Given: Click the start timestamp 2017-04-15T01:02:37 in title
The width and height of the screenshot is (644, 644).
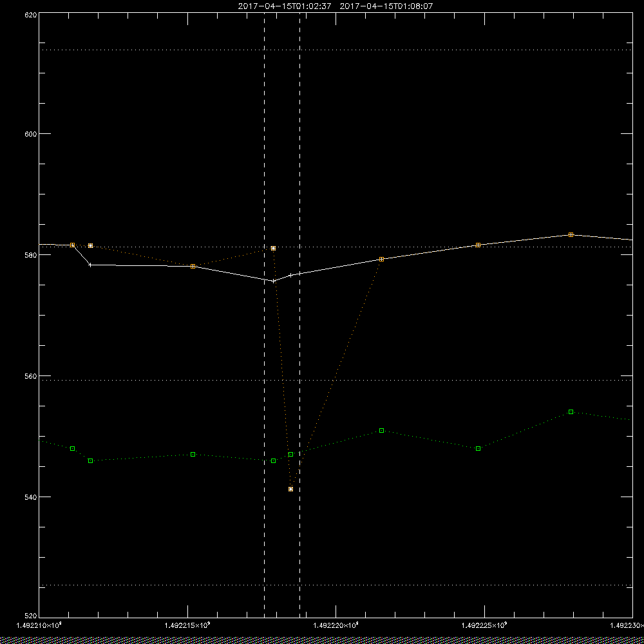Looking at the screenshot, I should [x=285, y=6].
